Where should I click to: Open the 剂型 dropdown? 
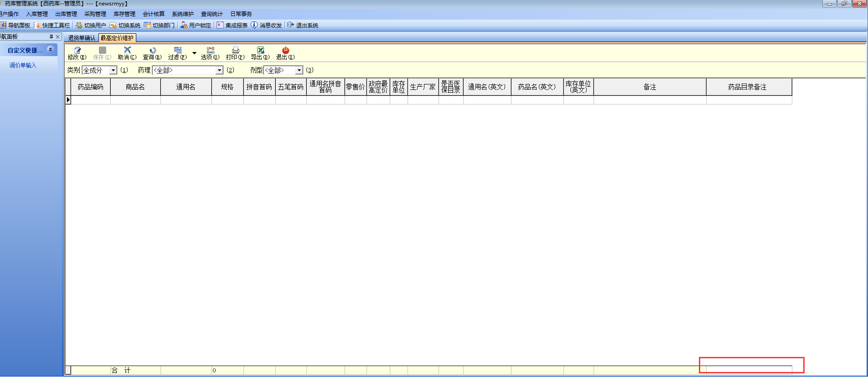pos(299,70)
